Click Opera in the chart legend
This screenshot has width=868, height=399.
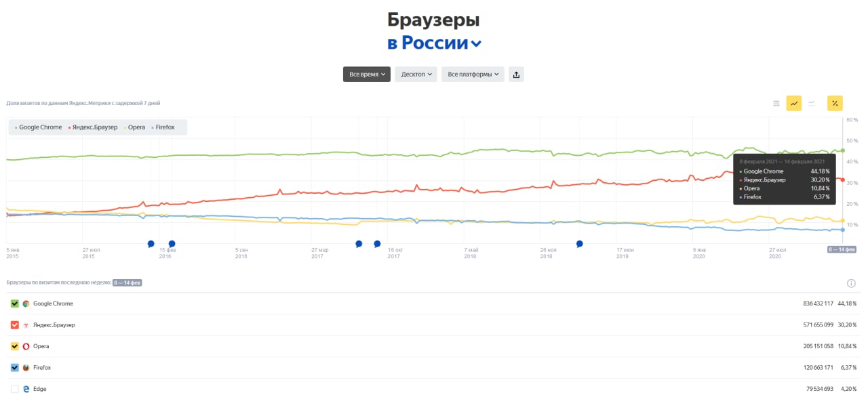134,127
